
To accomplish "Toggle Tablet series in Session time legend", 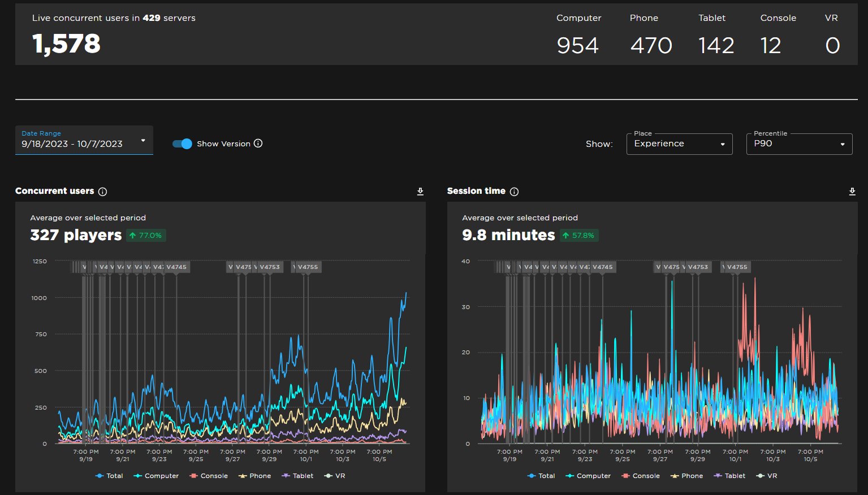I will click(729, 476).
